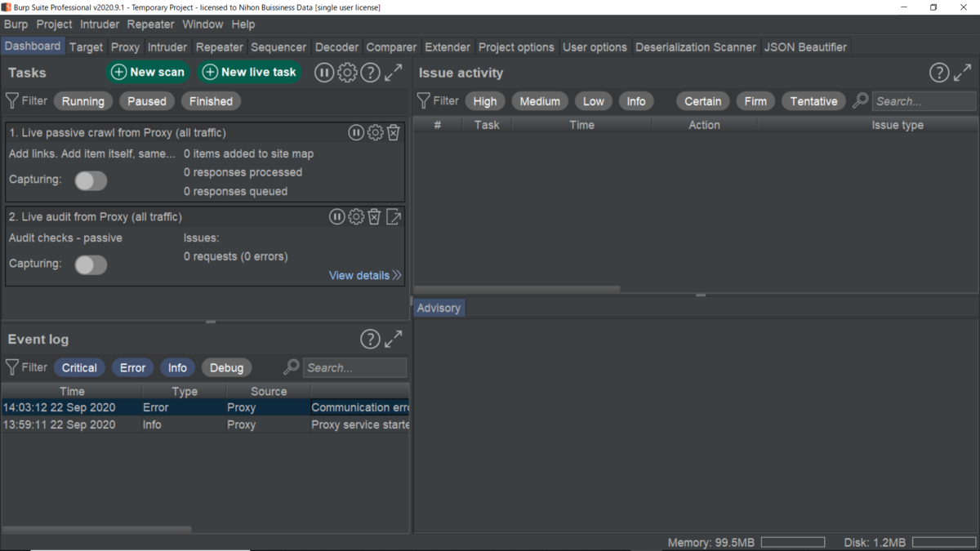Pause all tasks in Tasks panel header

point(324,73)
